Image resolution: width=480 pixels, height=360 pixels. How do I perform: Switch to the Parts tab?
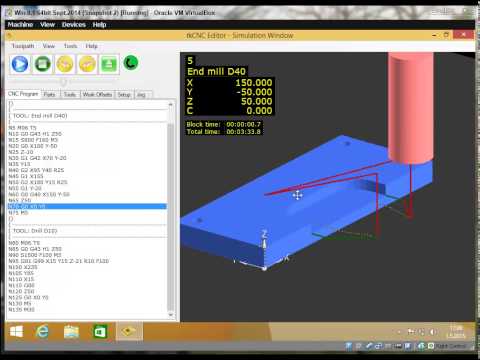(49, 95)
